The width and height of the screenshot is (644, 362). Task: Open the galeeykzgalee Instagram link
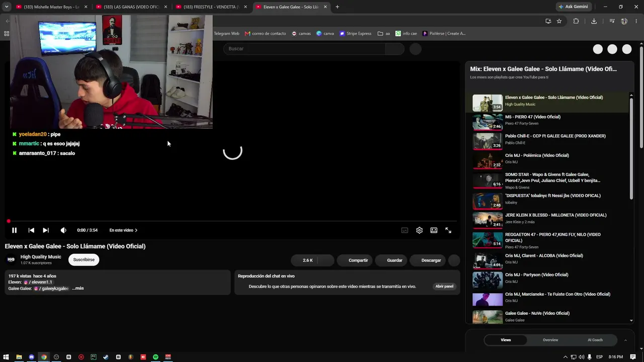(x=51, y=289)
